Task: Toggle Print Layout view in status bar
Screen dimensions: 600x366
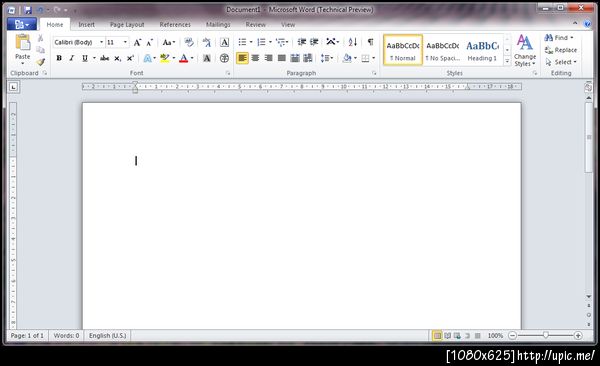Action: [x=437, y=336]
